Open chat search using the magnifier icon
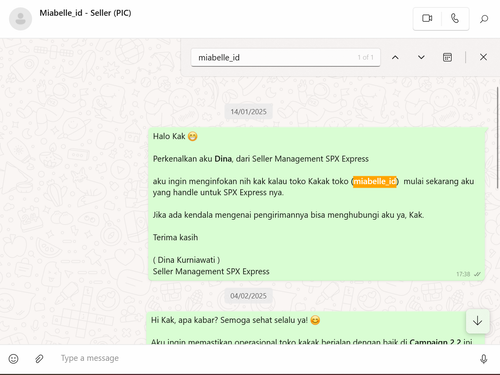This screenshot has width=500, height=375. pos(484,19)
